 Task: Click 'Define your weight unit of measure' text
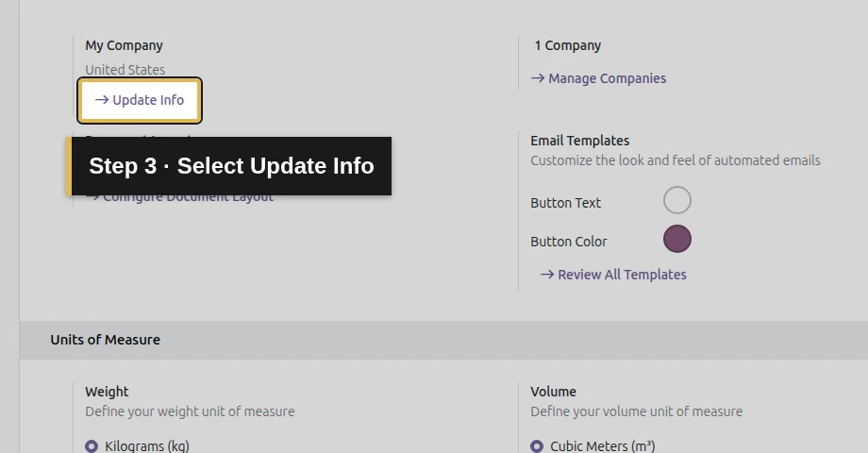pyautogui.click(x=190, y=412)
